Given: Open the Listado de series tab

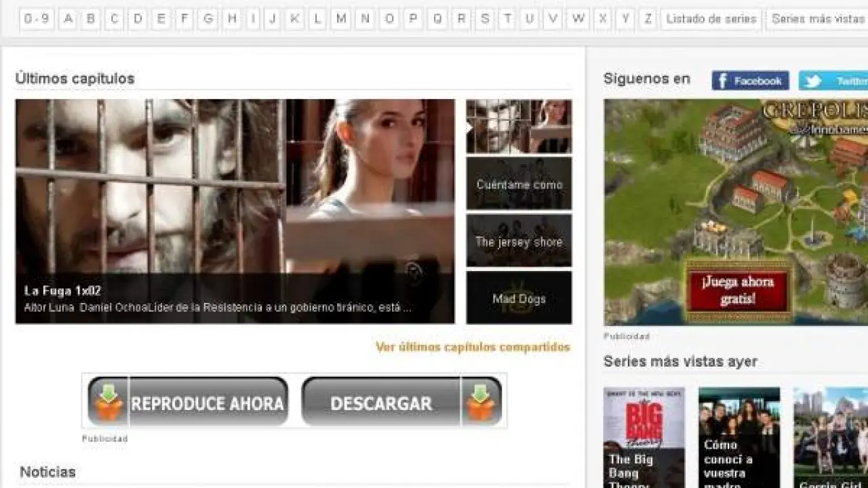Looking at the screenshot, I should tap(711, 19).
